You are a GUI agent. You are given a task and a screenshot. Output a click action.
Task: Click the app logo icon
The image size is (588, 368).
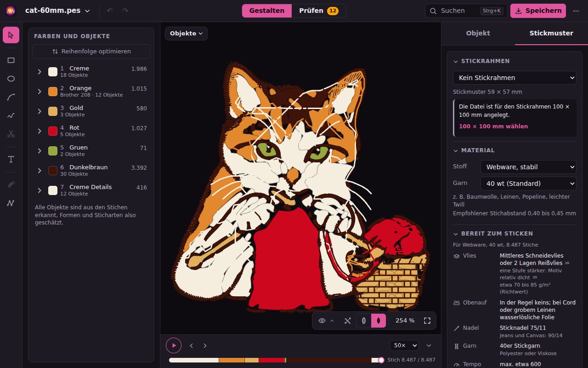(11, 11)
